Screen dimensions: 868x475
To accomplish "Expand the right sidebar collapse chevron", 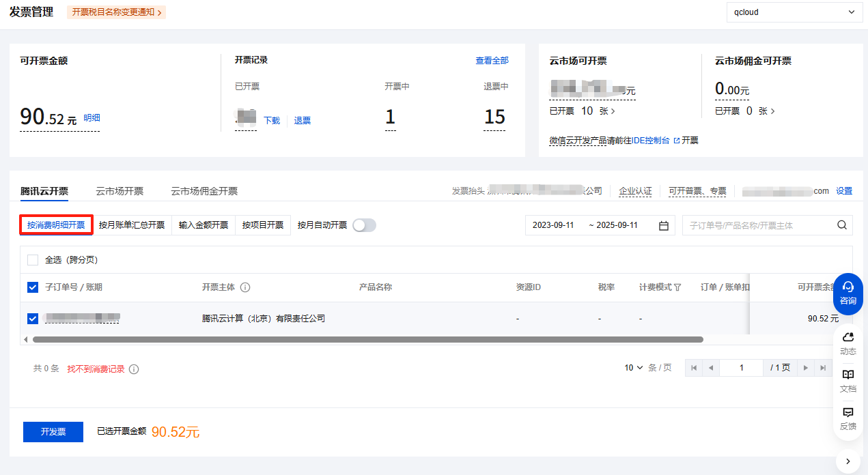I will 848,461.
